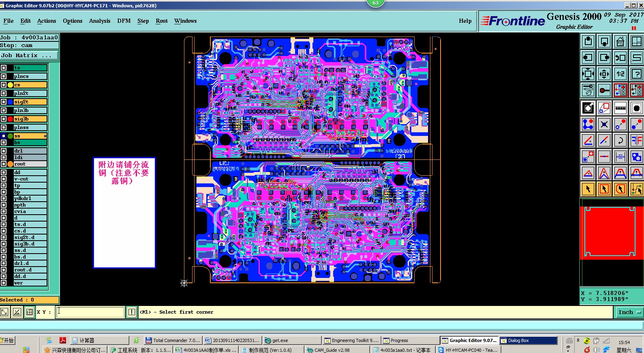Toggle the ts layer checkbox
This screenshot has height=353, width=644.
4,68
